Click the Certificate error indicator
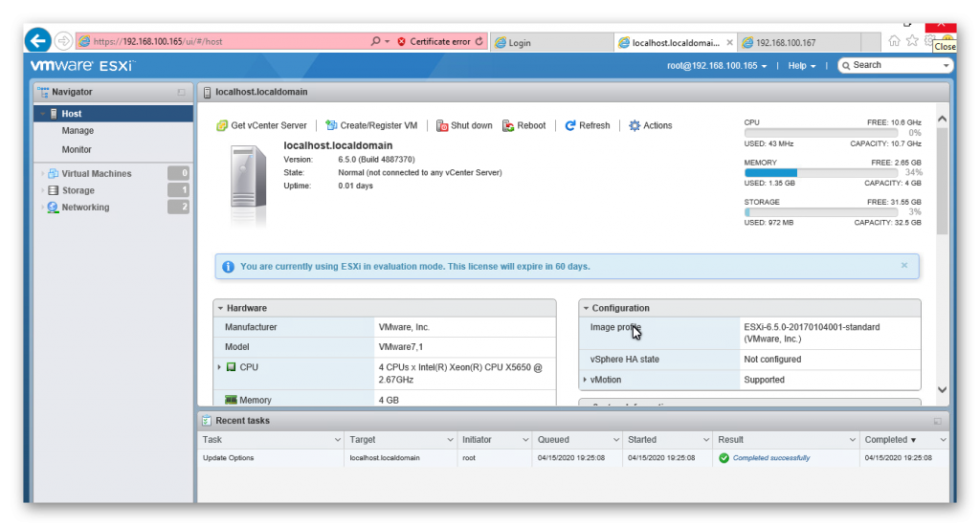Screen dimensions: 980x526 [434, 41]
